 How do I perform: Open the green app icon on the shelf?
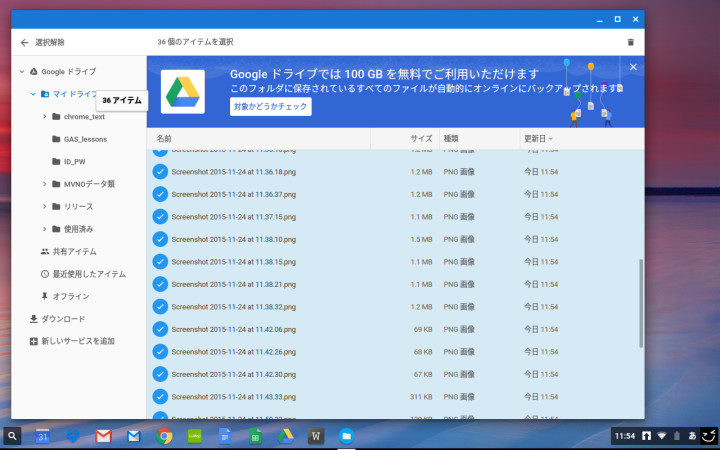[x=195, y=436]
